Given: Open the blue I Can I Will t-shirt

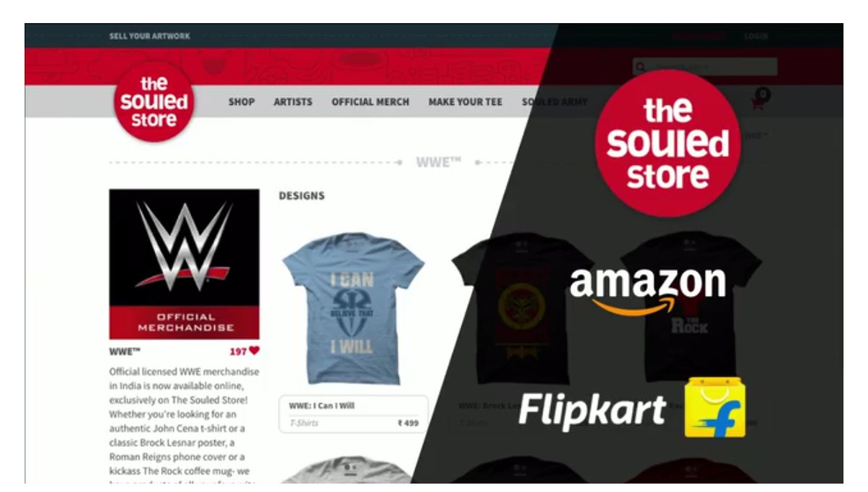Looking at the screenshot, I should [x=353, y=308].
